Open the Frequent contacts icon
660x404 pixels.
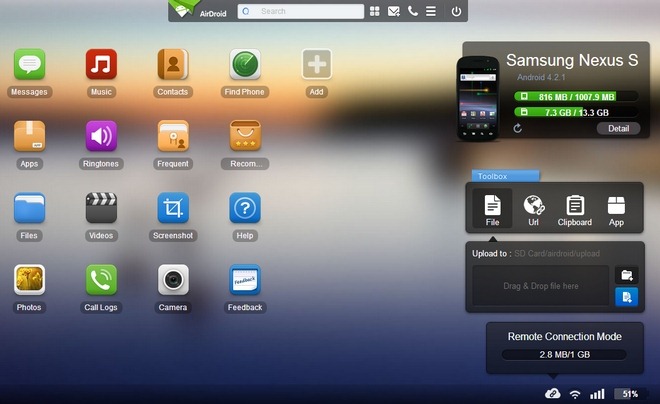click(x=173, y=136)
